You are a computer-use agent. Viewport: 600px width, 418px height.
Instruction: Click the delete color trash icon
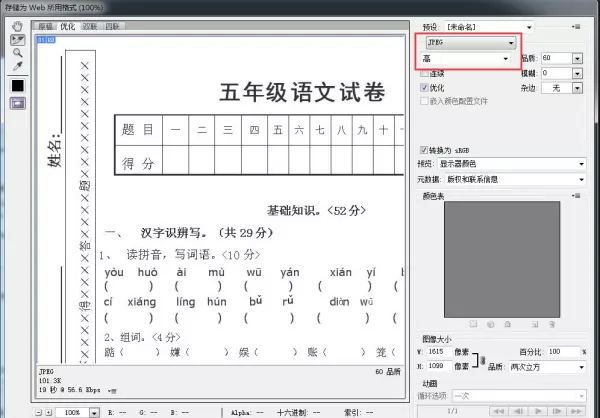pos(552,324)
